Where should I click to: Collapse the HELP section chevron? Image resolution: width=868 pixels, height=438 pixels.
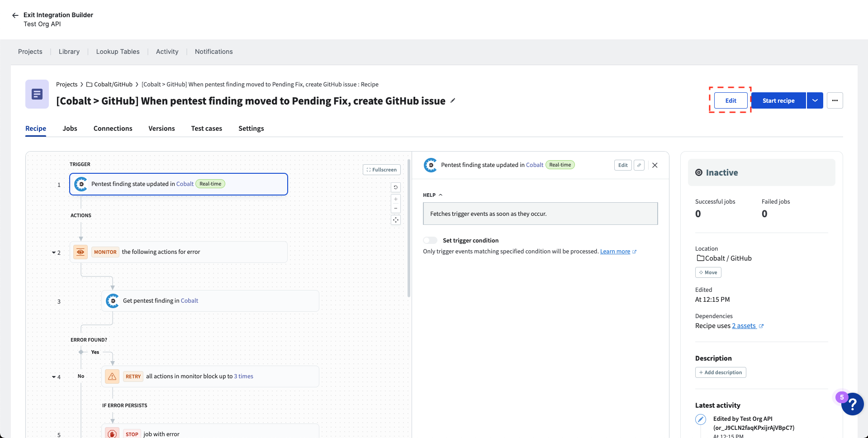pyautogui.click(x=441, y=195)
